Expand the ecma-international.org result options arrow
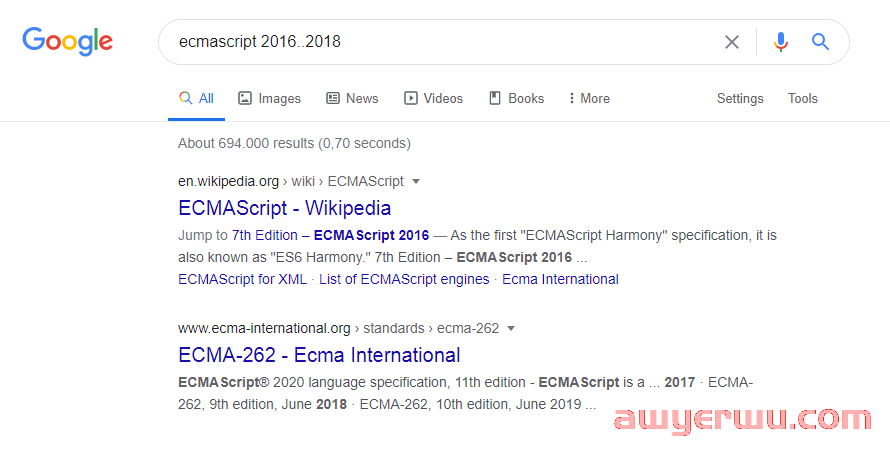Screen dimensions: 890x449 [511, 329]
